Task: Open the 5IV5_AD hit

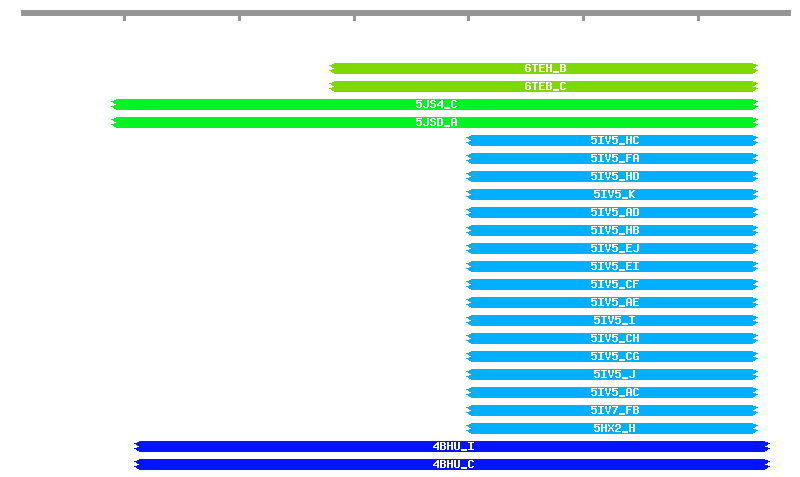Action: tap(612, 213)
